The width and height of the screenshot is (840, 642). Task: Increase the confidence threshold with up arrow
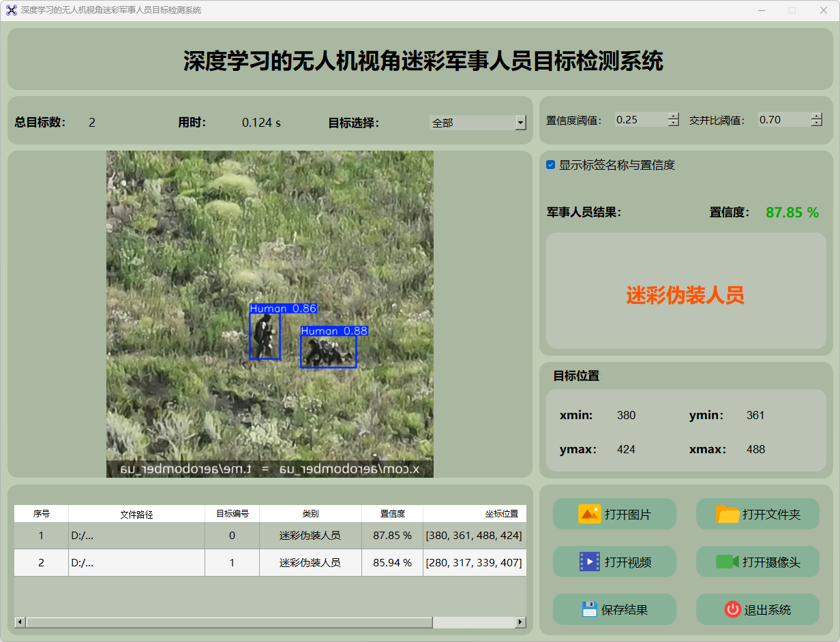[674, 116]
